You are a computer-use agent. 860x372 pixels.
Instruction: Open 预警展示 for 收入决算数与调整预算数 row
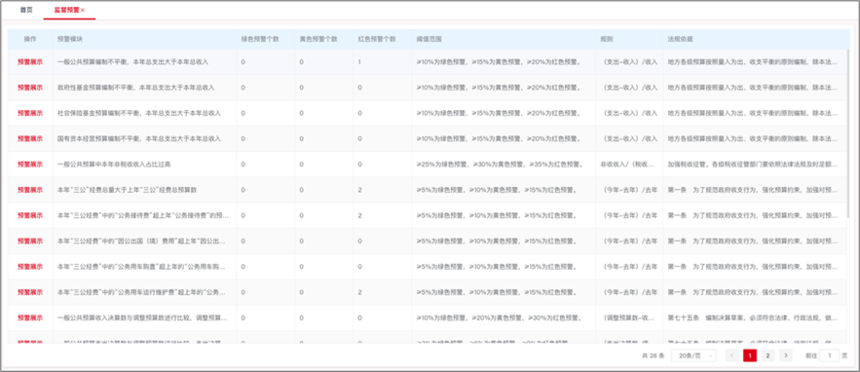[x=30, y=318]
